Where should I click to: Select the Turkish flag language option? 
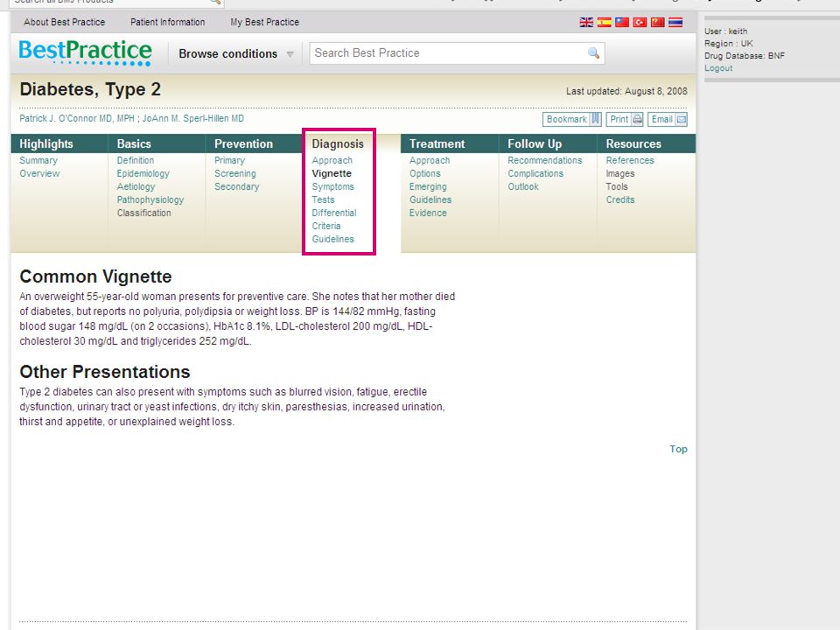point(640,22)
